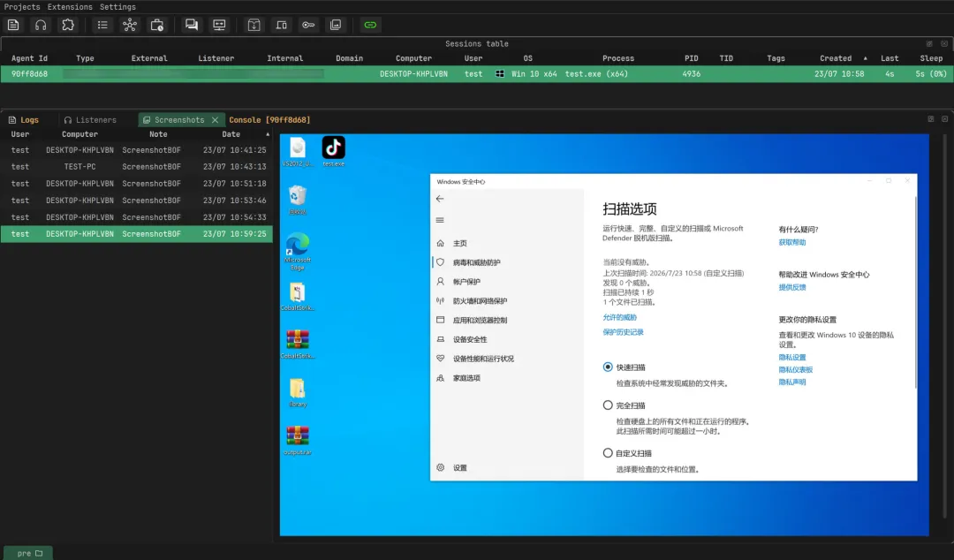Screen dimensions: 954x560
Task: Click the headphones Listeners toolbar icon
Action: click(x=41, y=25)
